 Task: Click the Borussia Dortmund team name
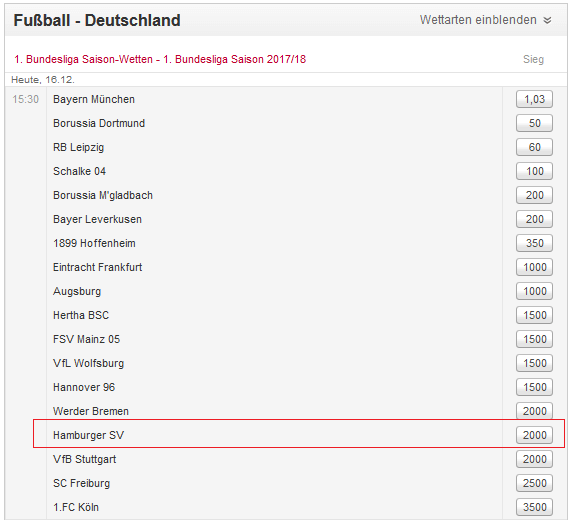tap(99, 123)
